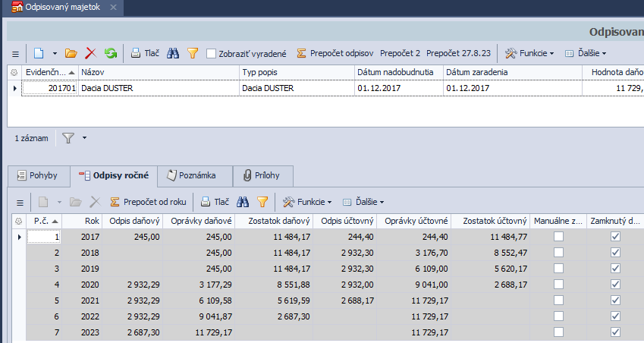644x343 pixels.
Task: Enable the Zobraziť vyradené checkbox
Action: tap(212, 54)
